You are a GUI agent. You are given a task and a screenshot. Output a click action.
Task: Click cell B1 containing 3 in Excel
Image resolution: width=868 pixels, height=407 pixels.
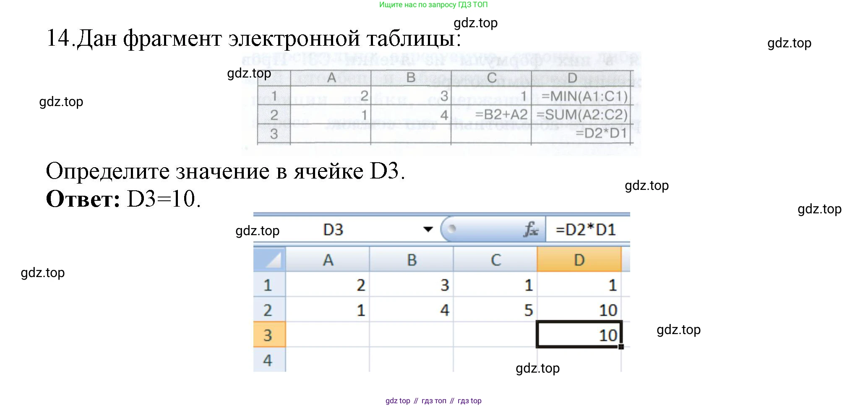412,285
